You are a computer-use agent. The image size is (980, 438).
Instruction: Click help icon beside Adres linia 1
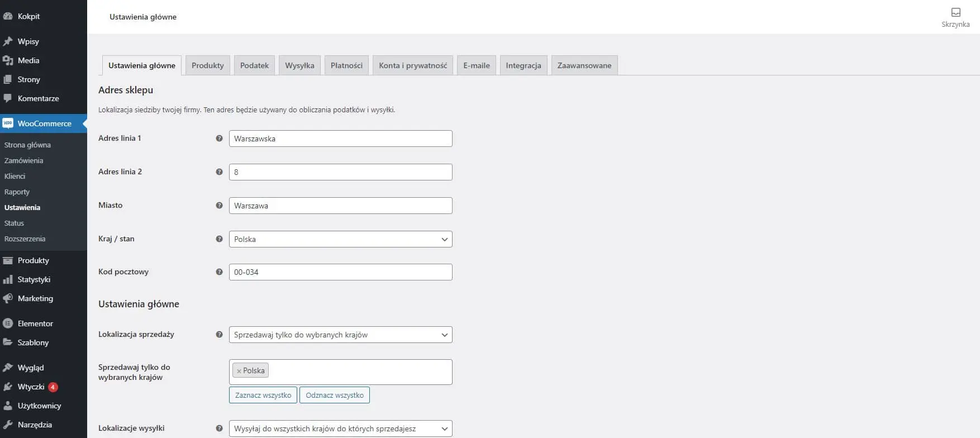click(x=219, y=139)
